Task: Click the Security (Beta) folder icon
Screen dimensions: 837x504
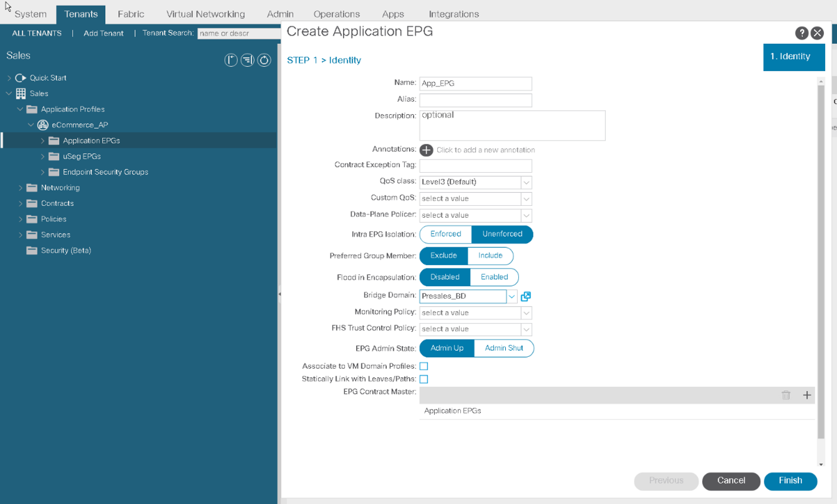Action: point(32,250)
